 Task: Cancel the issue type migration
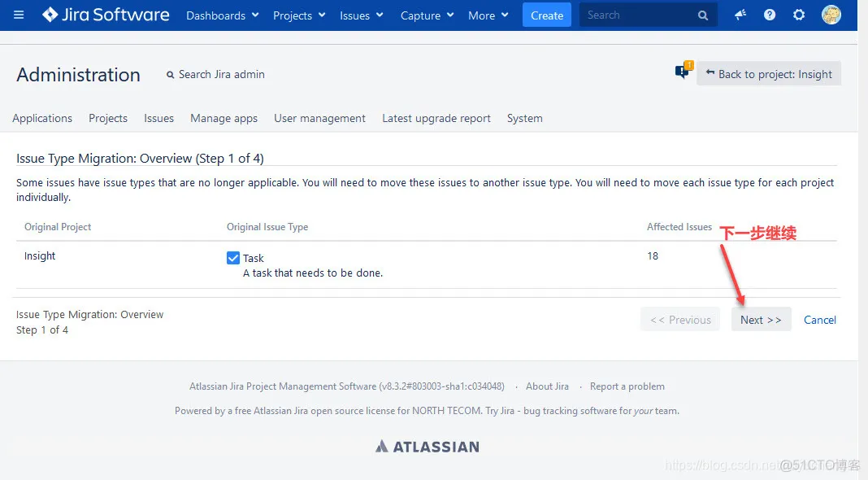pos(820,320)
